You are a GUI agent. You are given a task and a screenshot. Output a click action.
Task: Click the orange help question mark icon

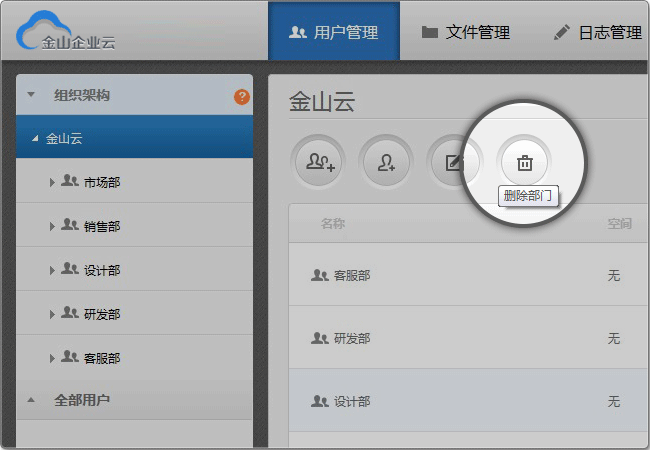coord(242,97)
